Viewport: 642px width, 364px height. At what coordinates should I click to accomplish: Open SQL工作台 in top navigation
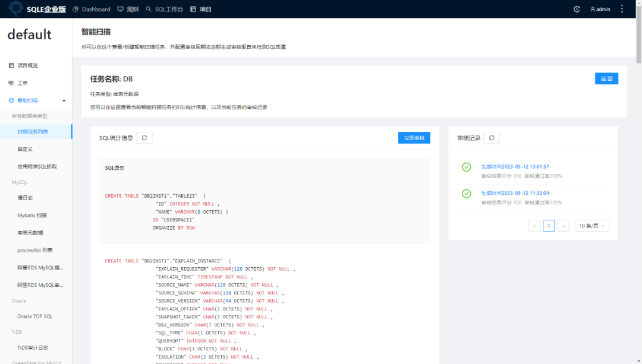click(165, 9)
